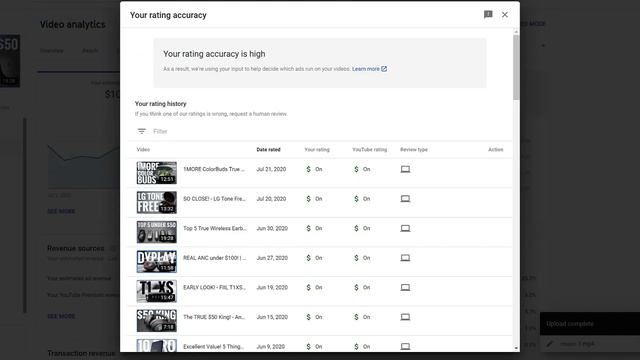
Task: Close the rating accuracy dialog
Action: tap(505, 15)
